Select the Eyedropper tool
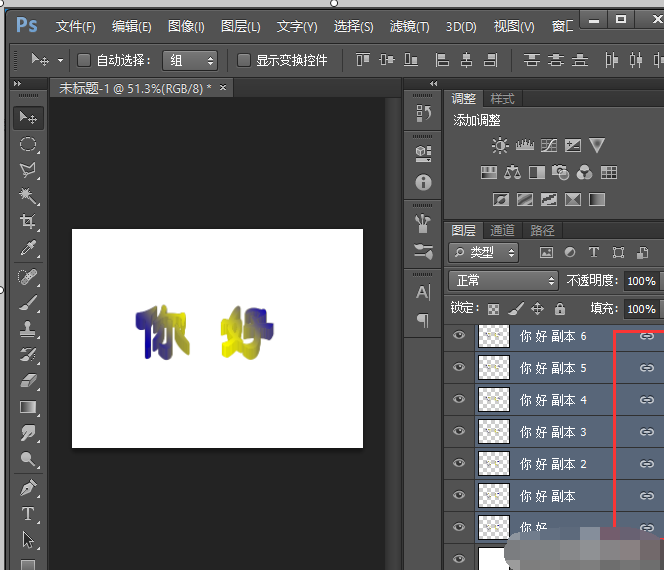 coord(28,248)
